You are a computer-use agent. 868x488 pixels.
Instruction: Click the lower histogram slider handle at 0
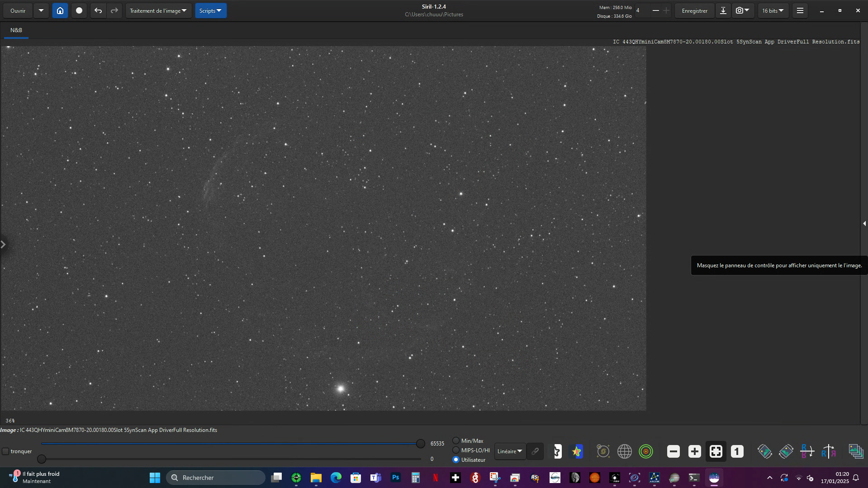(42, 459)
